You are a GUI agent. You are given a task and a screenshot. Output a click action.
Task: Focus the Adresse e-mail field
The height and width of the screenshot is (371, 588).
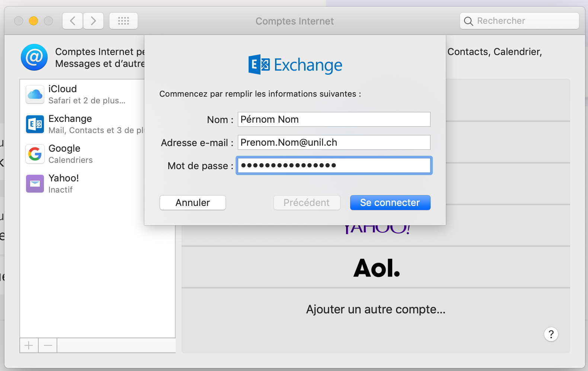pyautogui.click(x=334, y=142)
